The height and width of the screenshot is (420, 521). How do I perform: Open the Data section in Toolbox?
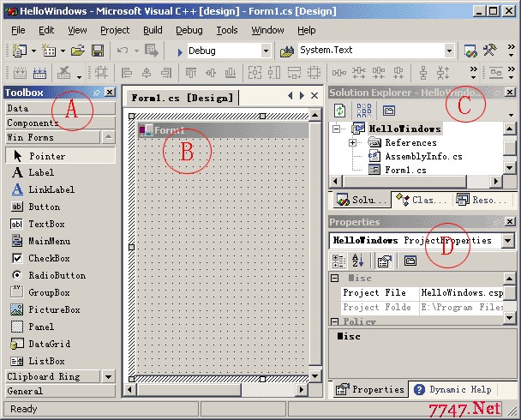click(61, 108)
